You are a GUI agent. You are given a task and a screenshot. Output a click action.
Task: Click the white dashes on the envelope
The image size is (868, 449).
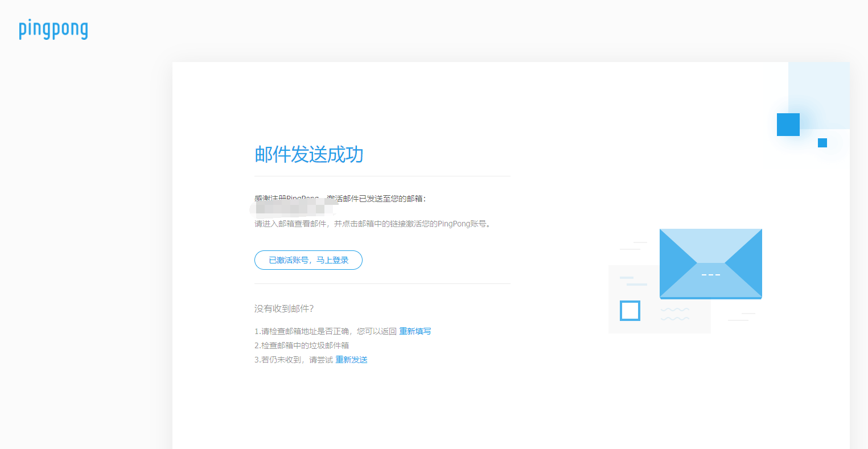tap(710, 275)
